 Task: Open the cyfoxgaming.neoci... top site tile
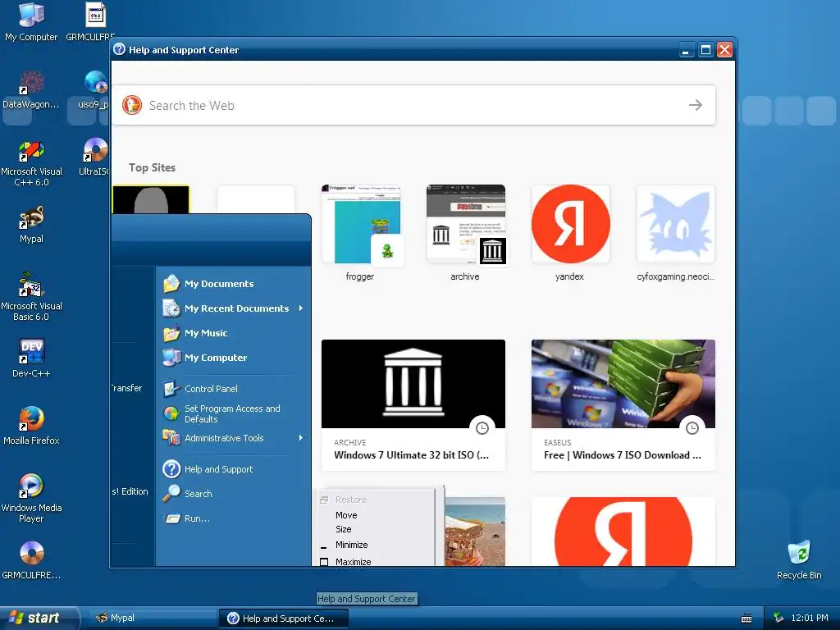coord(676,233)
